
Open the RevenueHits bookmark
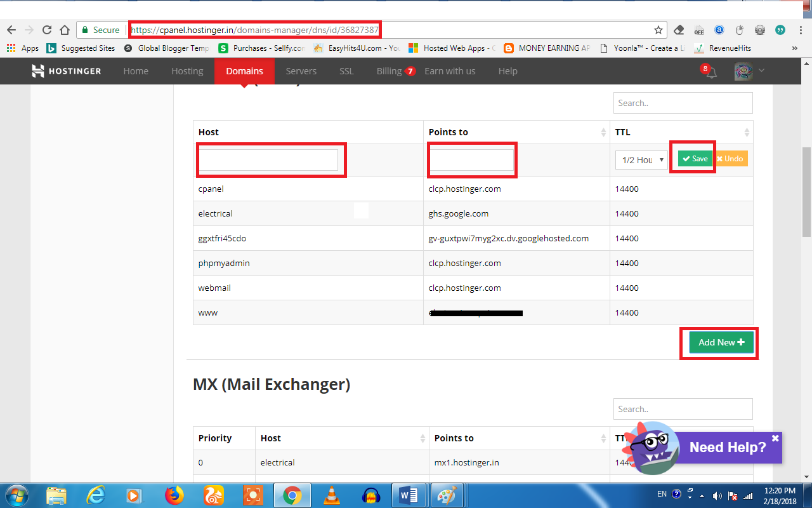pos(723,48)
